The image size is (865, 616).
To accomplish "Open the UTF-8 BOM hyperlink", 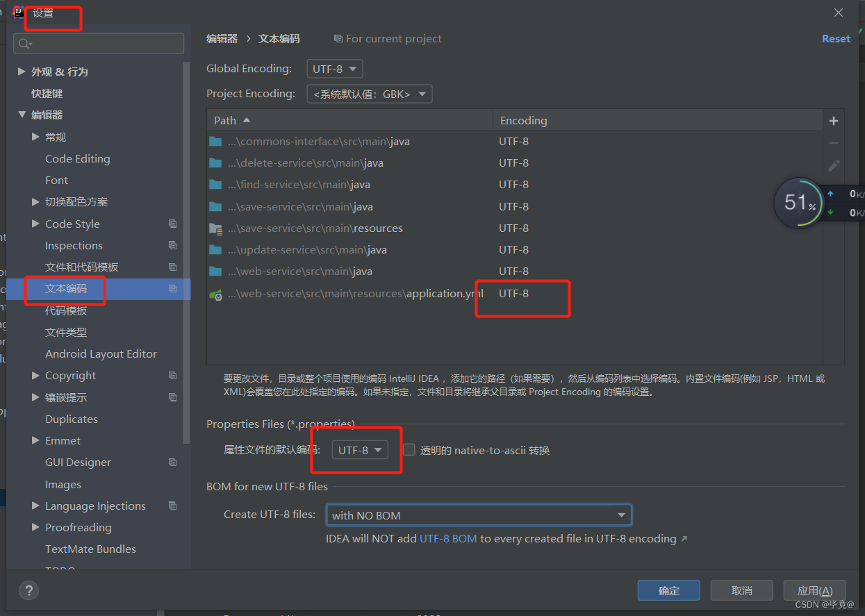I will [448, 538].
